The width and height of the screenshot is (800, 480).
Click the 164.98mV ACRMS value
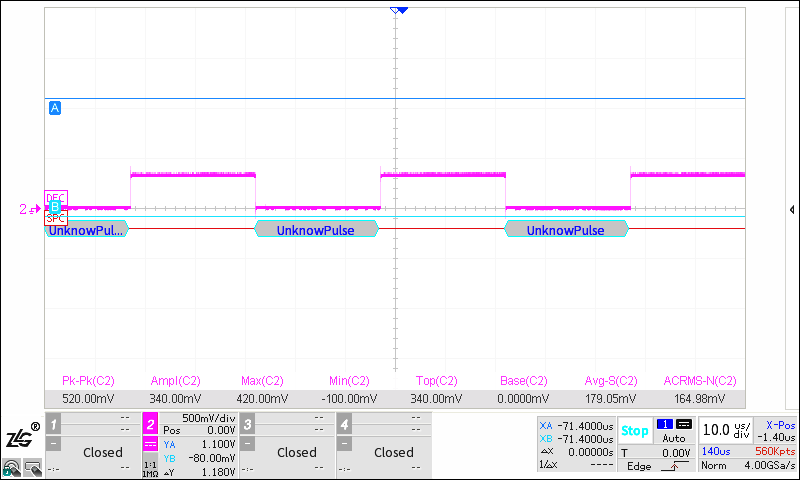point(699,399)
